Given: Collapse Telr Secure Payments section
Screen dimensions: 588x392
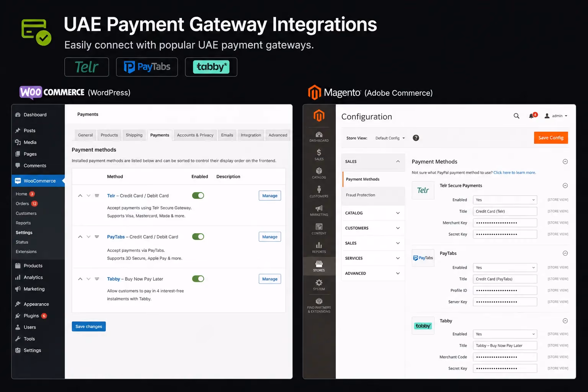Looking at the screenshot, I should pos(565,186).
